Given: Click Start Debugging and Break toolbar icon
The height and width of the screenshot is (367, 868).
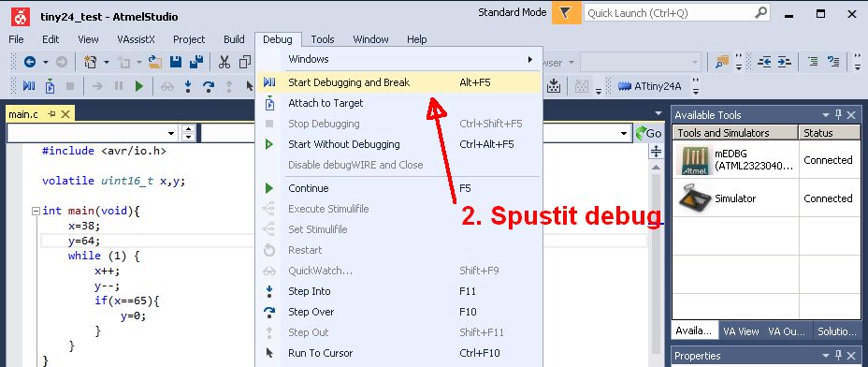Looking at the screenshot, I should tap(29, 86).
